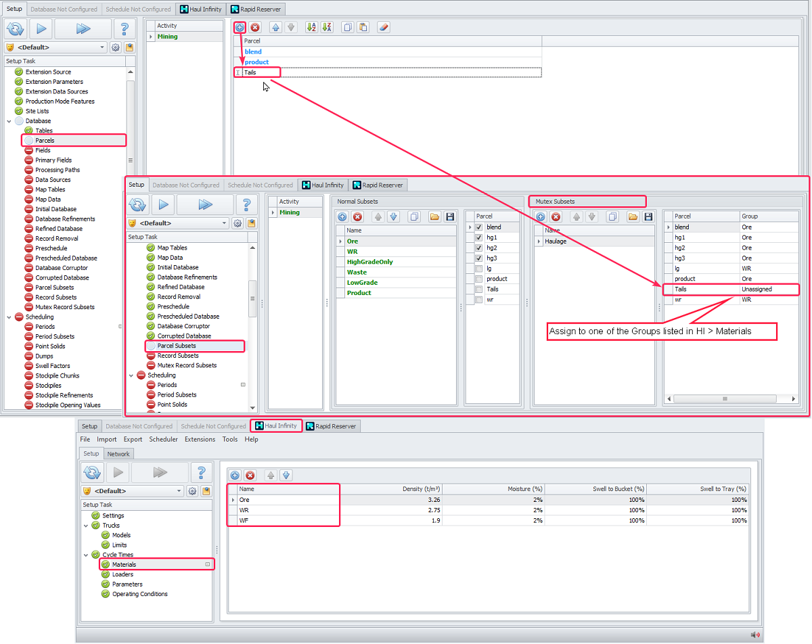Click the red delete icon above Parcel list
Image resolution: width=812 pixels, height=644 pixels.
(255, 28)
